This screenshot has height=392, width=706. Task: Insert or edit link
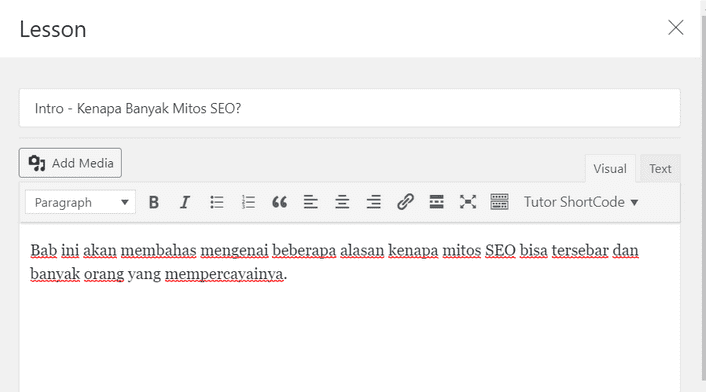click(405, 202)
